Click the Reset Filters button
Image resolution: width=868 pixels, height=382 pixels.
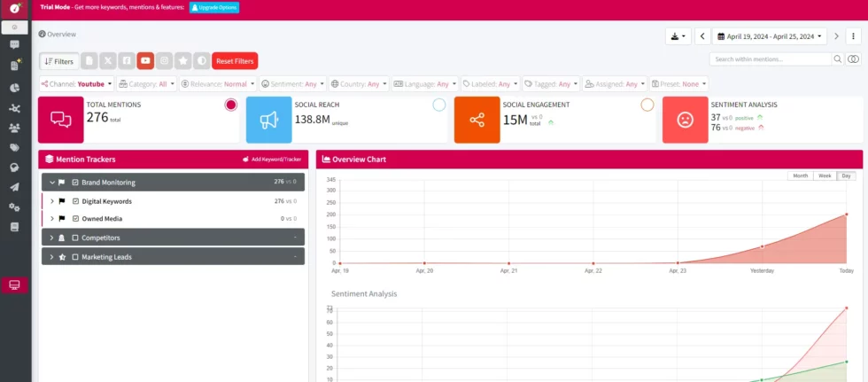click(235, 61)
